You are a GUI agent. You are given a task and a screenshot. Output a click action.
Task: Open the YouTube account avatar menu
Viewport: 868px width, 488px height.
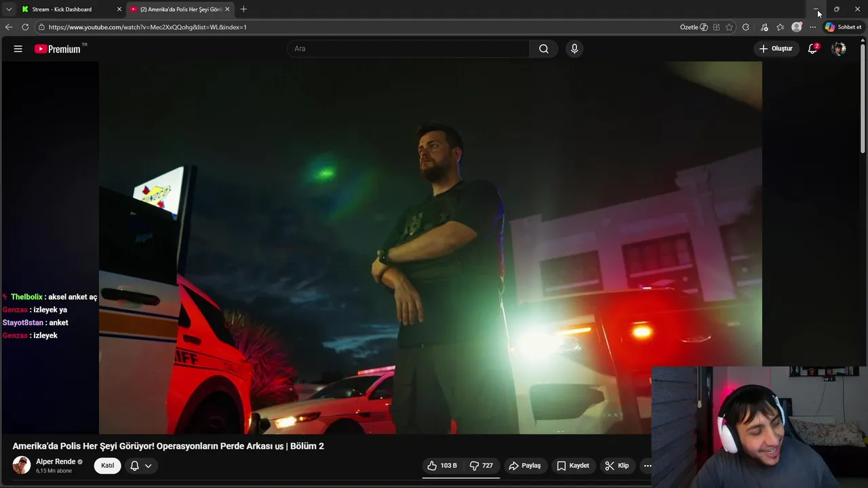(839, 49)
